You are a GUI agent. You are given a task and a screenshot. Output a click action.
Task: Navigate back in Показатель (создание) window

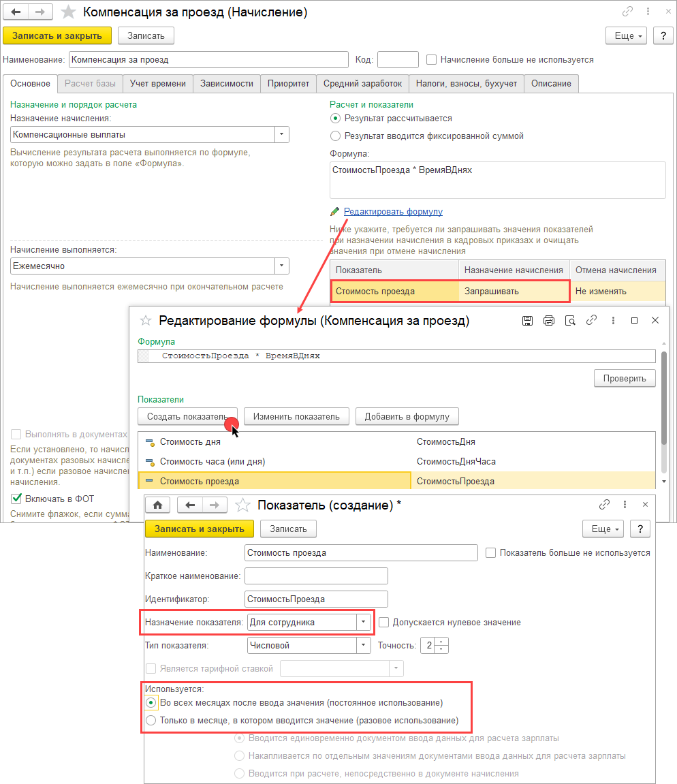click(x=190, y=505)
